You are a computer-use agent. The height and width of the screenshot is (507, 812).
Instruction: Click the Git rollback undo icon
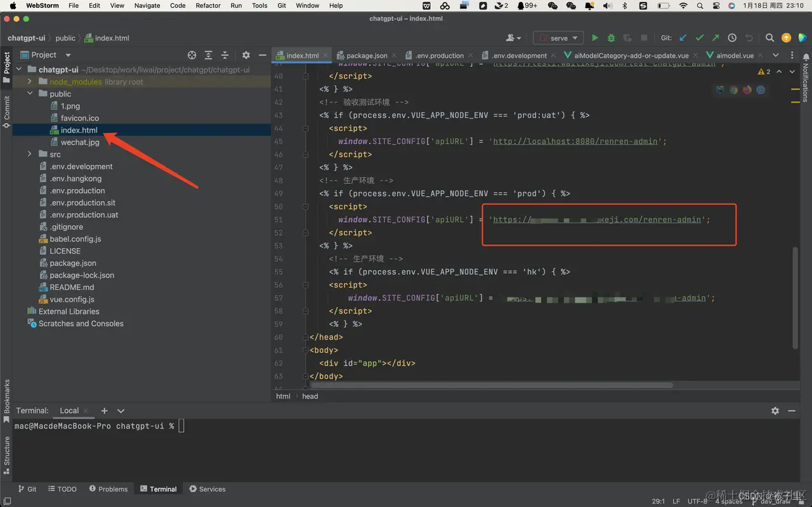pyautogui.click(x=749, y=38)
